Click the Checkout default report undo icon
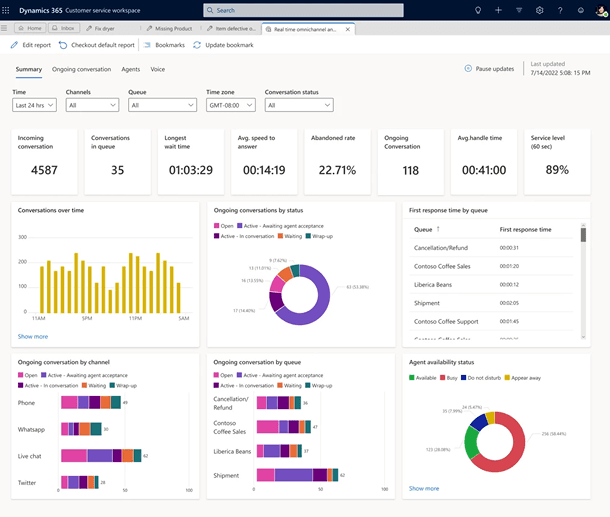 coord(63,45)
